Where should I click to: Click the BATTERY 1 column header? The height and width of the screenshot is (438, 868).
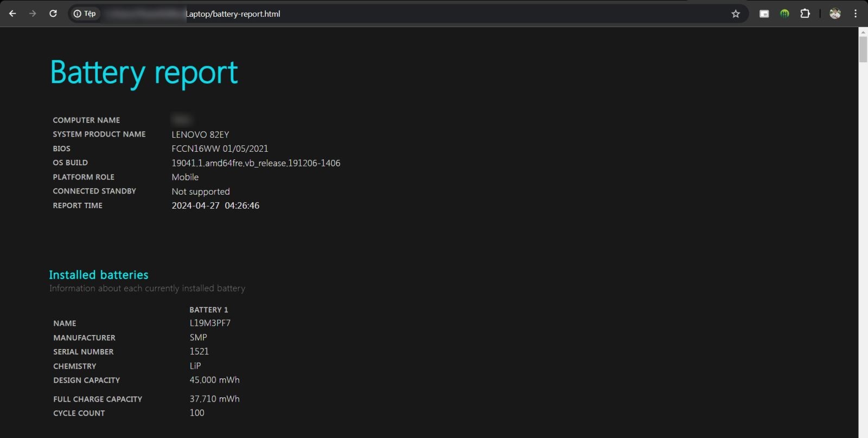point(209,310)
